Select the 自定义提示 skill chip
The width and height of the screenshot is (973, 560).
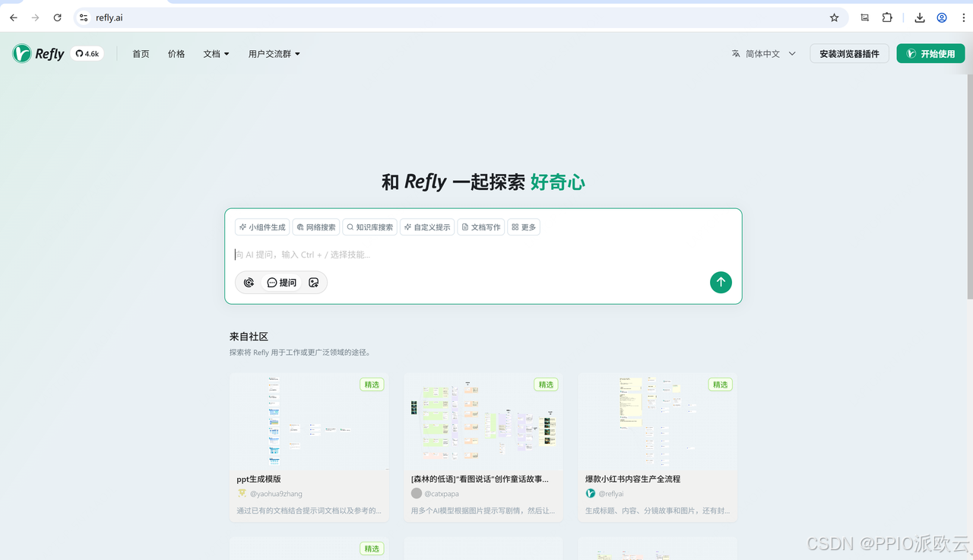pyautogui.click(x=427, y=227)
